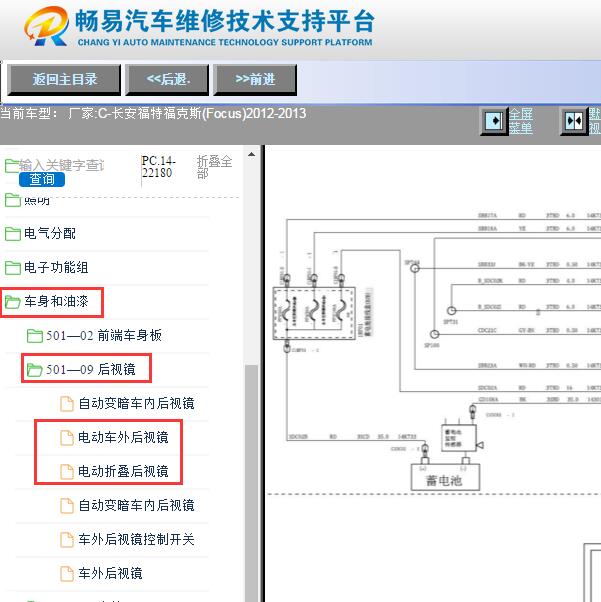Open the 电动折叠后视镜 document
Image resolution: width=601 pixels, height=602 pixels.
click(x=123, y=471)
